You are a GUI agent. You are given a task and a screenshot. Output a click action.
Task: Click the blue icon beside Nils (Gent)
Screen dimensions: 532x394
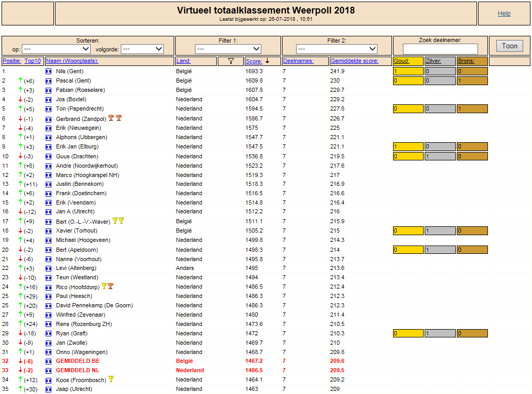tap(49, 71)
